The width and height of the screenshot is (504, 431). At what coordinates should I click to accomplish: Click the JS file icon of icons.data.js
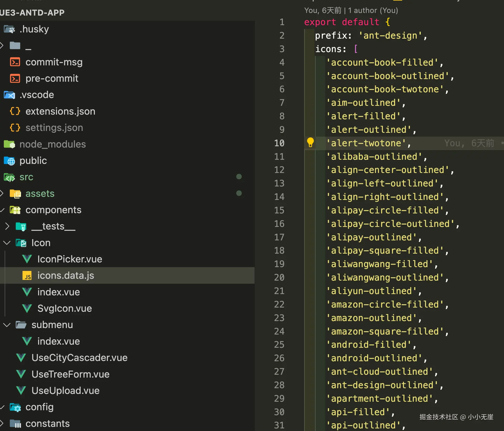[27, 276]
